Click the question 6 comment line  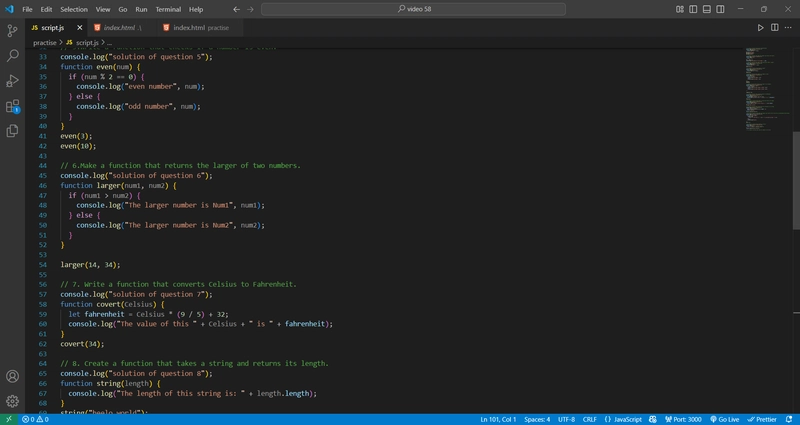pos(181,166)
